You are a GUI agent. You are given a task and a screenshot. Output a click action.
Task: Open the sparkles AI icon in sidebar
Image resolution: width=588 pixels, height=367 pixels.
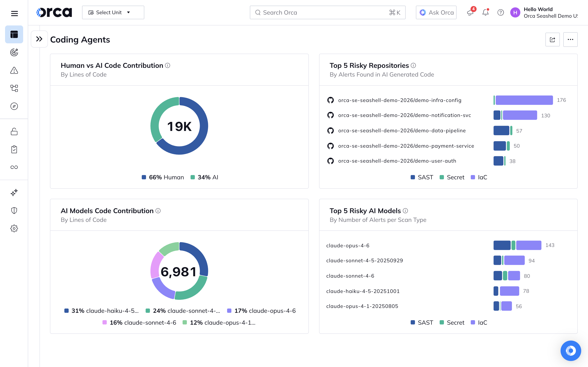coord(14,193)
